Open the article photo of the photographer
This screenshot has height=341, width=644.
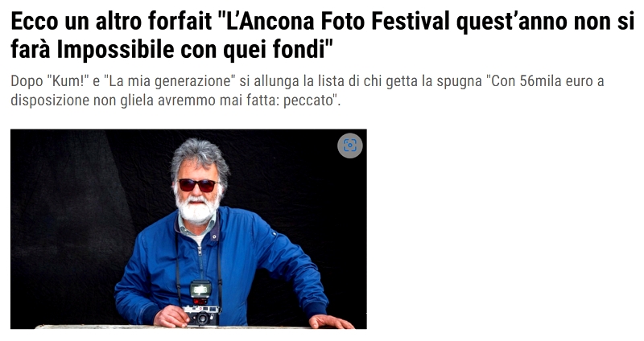pos(188,229)
